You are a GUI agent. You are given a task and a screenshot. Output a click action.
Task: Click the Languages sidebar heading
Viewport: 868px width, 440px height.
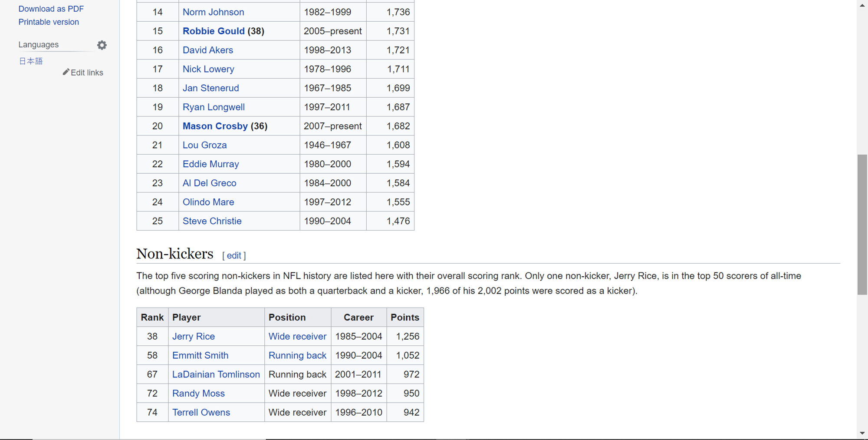click(x=39, y=45)
